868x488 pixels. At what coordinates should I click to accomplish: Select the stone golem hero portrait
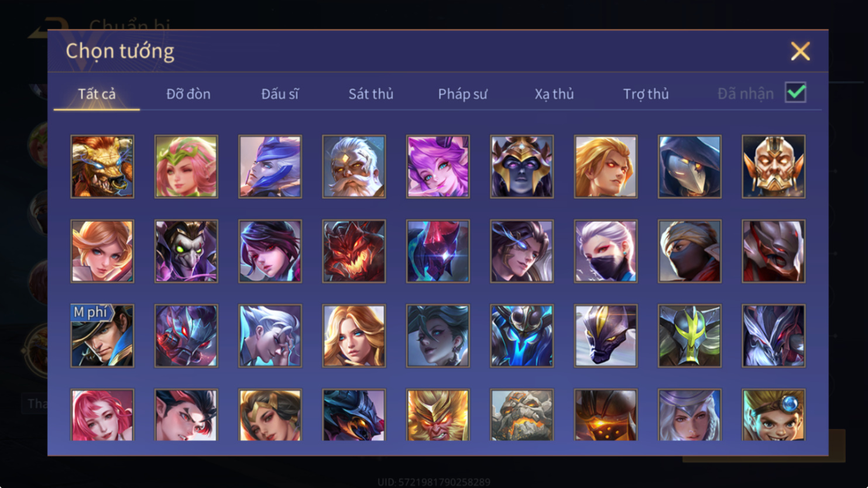coord(522,415)
